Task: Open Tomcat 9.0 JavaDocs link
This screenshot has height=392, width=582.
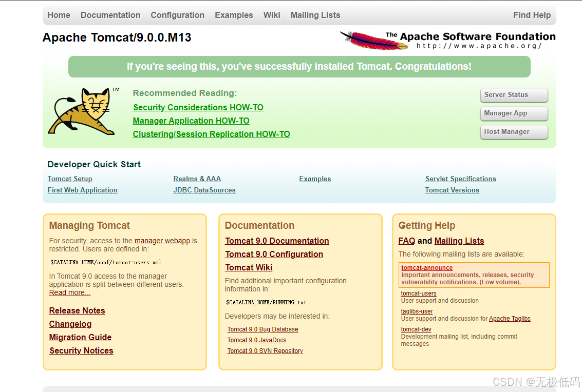Action: tap(257, 340)
